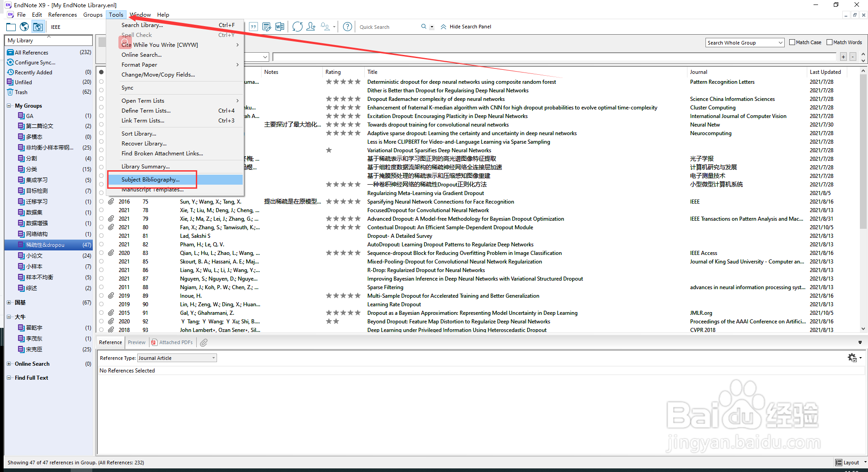The height and width of the screenshot is (472, 868).
Task: Open the Recently Added clock icon
Action: coord(10,72)
